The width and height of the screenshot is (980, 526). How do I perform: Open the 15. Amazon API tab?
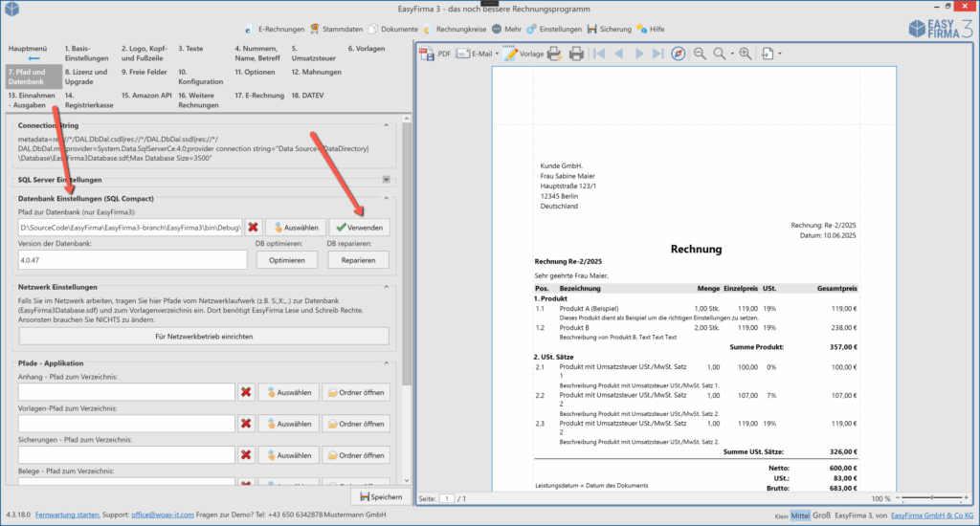click(x=146, y=96)
